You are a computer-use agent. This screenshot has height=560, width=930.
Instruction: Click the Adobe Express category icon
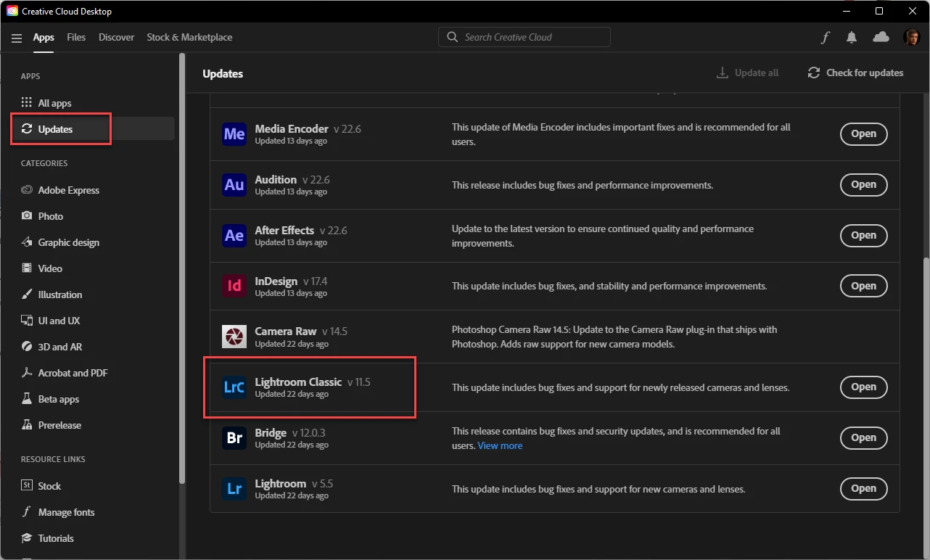(27, 190)
